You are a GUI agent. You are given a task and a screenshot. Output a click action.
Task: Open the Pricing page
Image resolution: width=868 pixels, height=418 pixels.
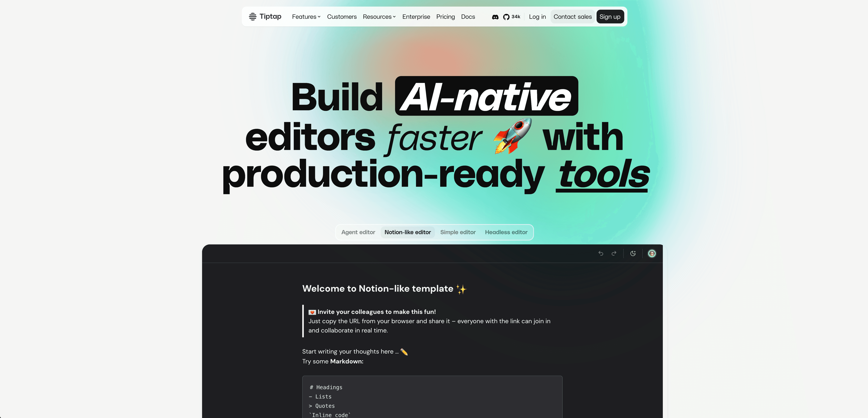[445, 17]
